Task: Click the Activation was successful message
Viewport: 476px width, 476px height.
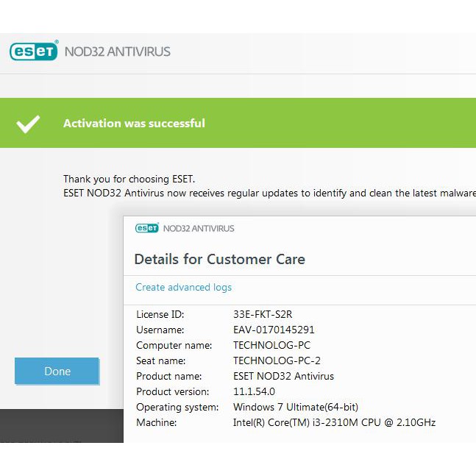Action: point(134,124)
